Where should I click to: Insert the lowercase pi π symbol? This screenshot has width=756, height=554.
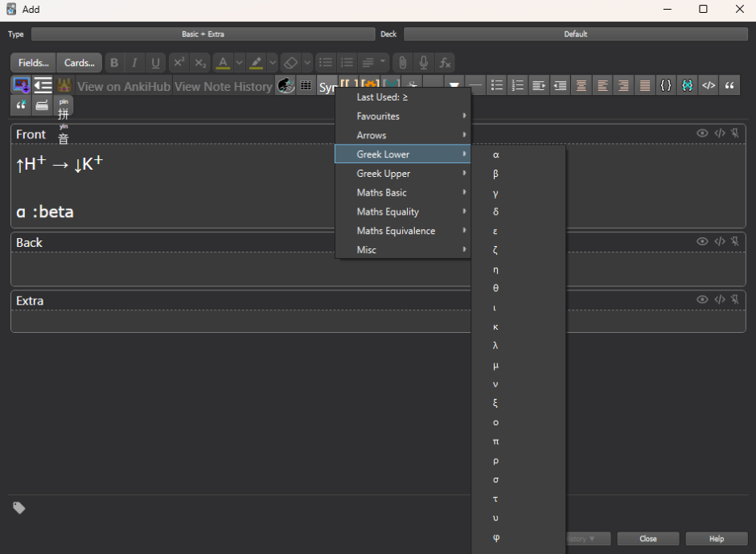point(518,441)
